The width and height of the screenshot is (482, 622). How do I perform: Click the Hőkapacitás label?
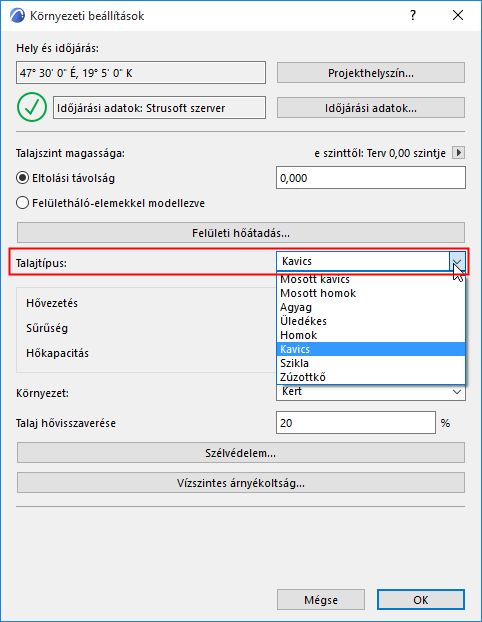(58, 353)
